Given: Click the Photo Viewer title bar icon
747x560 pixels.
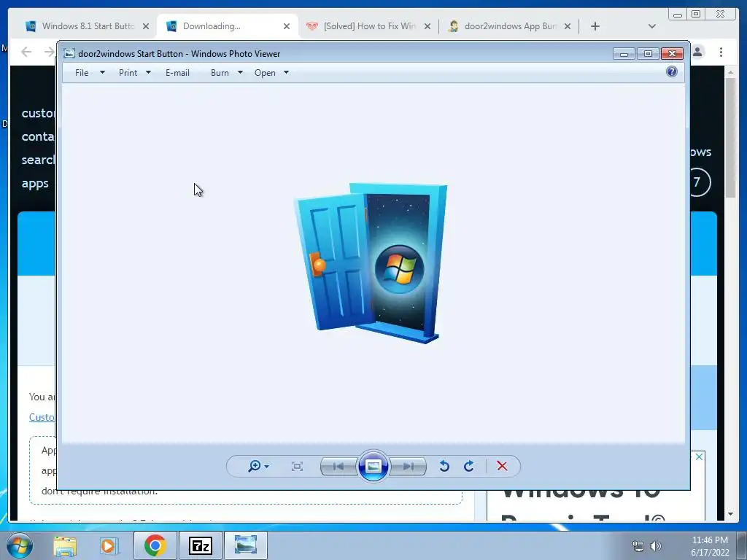Looking at the screenshot, I should 69,53.
